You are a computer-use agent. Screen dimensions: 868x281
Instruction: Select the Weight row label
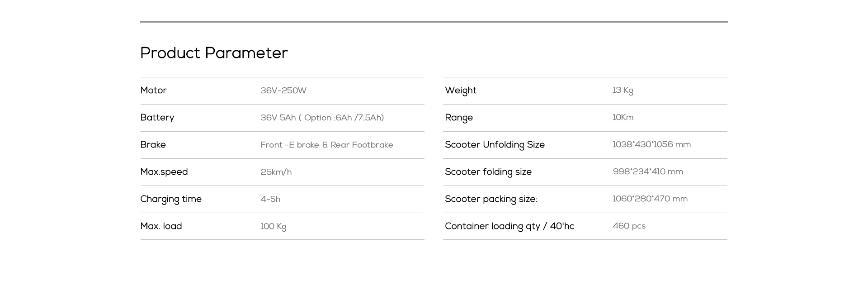tap(461, 90)
